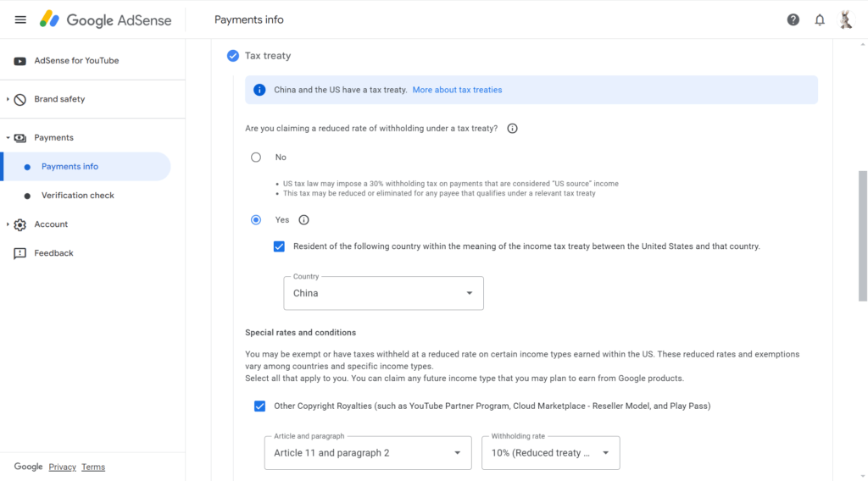
Task: Click the Tax treaty blue checkmark icon
Action: (x=232, y=56)
